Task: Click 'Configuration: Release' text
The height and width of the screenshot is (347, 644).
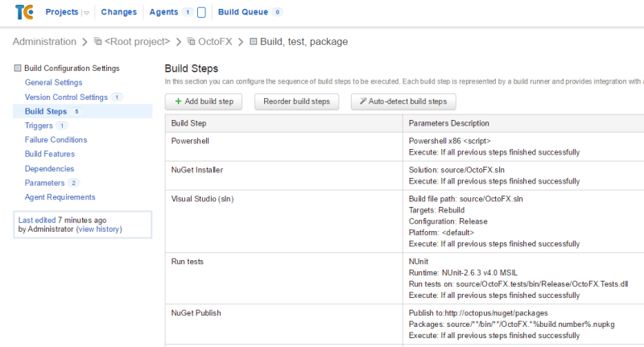Action: [x=448, y=221]
